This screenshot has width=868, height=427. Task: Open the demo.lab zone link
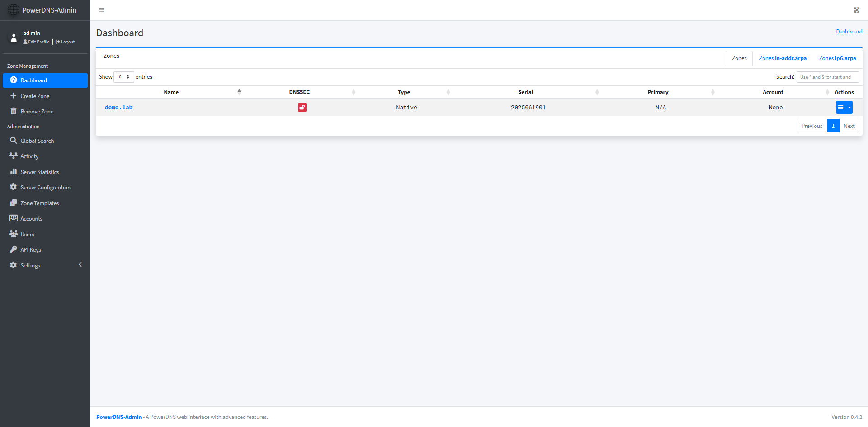click(x=118, y=108)
